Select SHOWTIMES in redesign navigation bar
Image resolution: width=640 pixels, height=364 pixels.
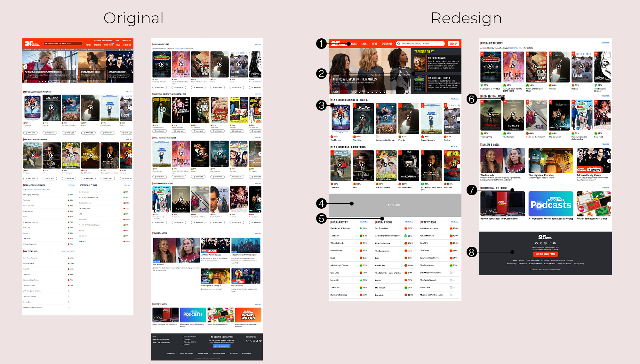coord(387,44)
